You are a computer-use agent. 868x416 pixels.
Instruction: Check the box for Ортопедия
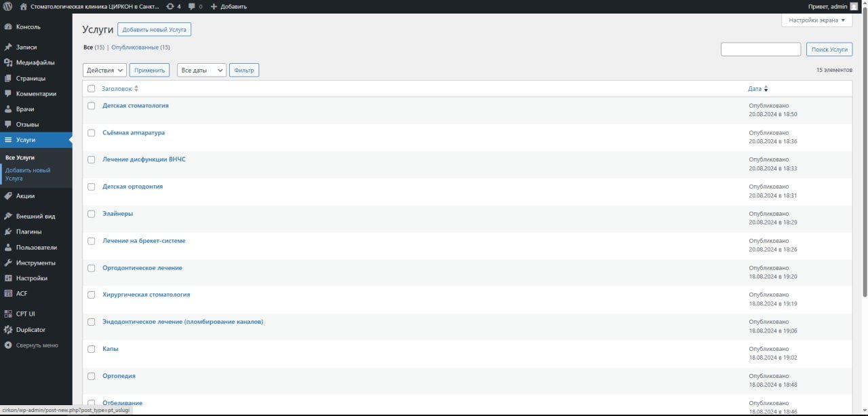(91, 376)
